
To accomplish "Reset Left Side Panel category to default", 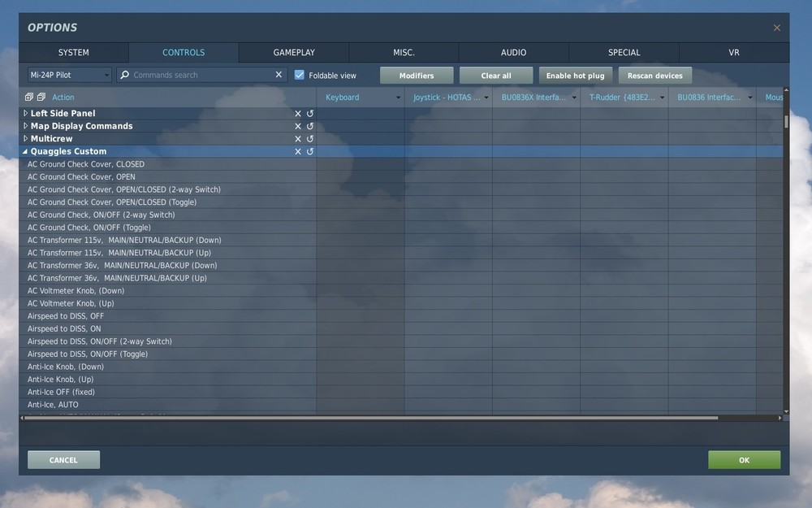I will (x=309, y=114).
